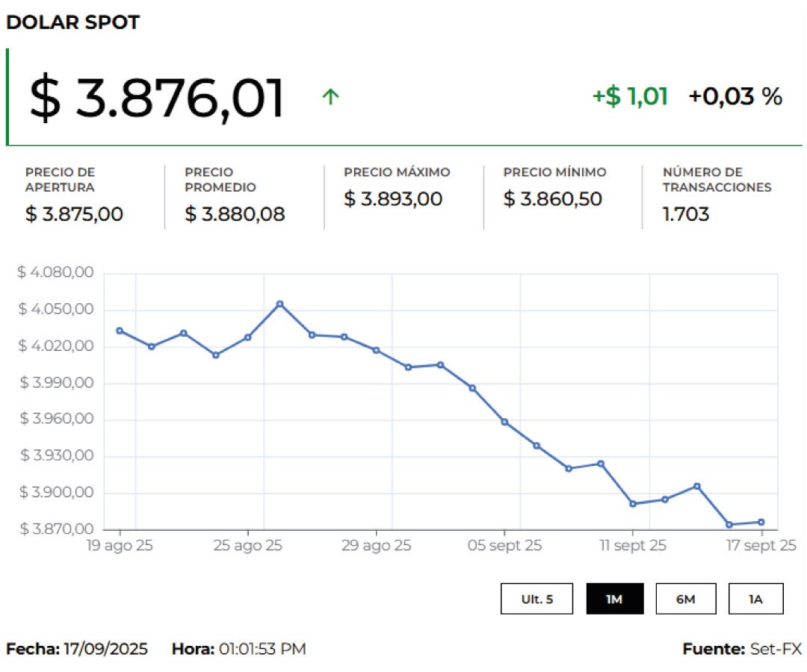807x672 pixels.
Task: Click the main price $ 3.876,01
Action: (157, 99)
